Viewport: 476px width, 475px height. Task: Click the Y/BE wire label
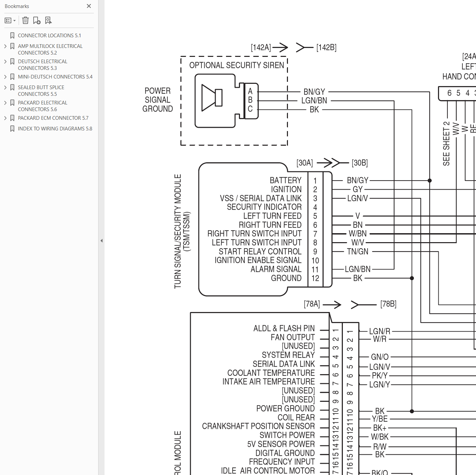pos(380,419)
